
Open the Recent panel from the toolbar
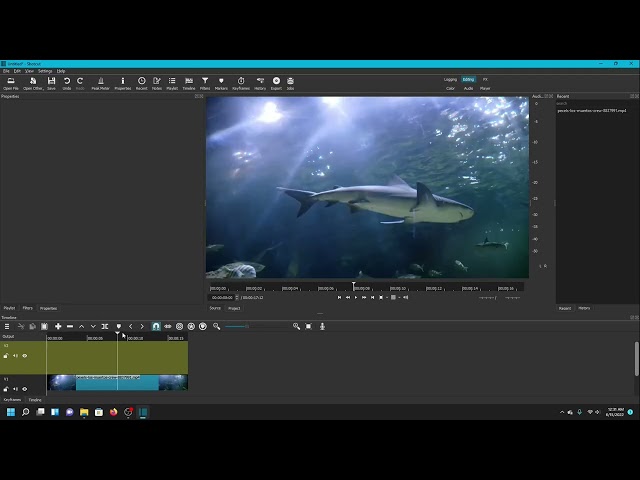click(142, 84)
